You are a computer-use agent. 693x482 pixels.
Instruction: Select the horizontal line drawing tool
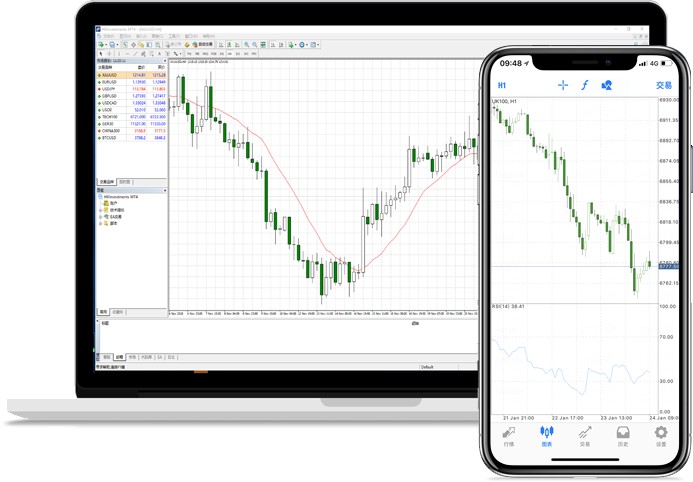tap(127, 53)
